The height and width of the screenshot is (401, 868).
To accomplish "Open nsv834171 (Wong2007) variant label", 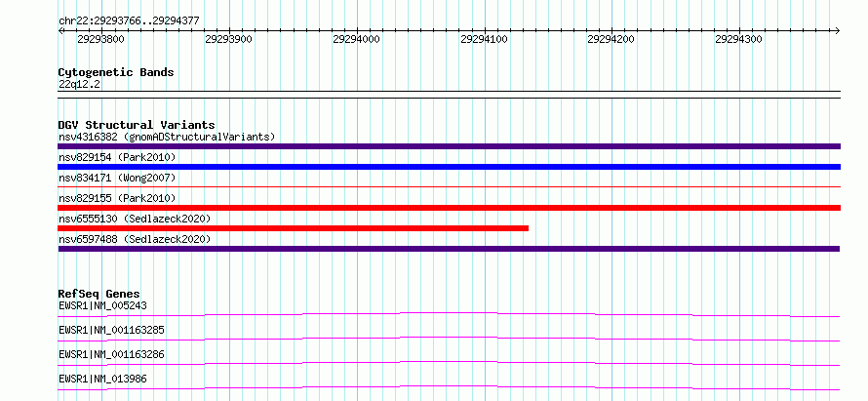I will pos(117,178).
